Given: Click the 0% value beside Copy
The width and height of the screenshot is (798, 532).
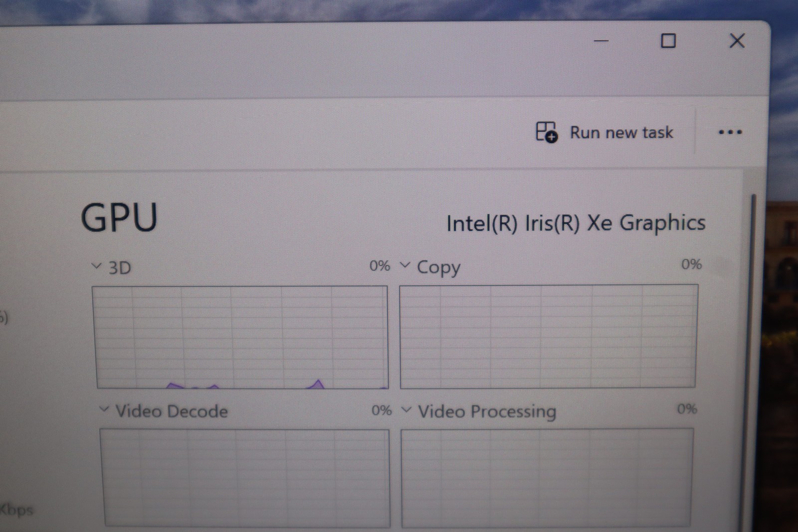Looking at the screenshot, I should [x=692, y=264].
